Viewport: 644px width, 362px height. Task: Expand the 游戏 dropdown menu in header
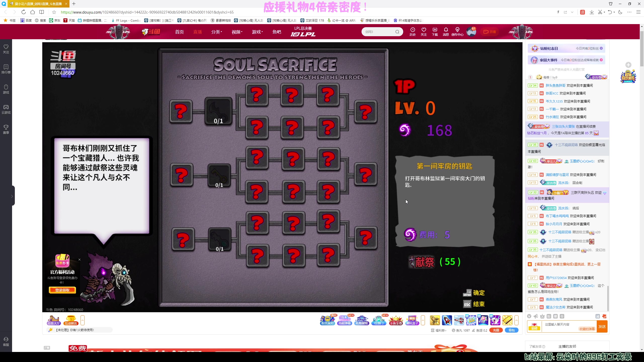257,32
